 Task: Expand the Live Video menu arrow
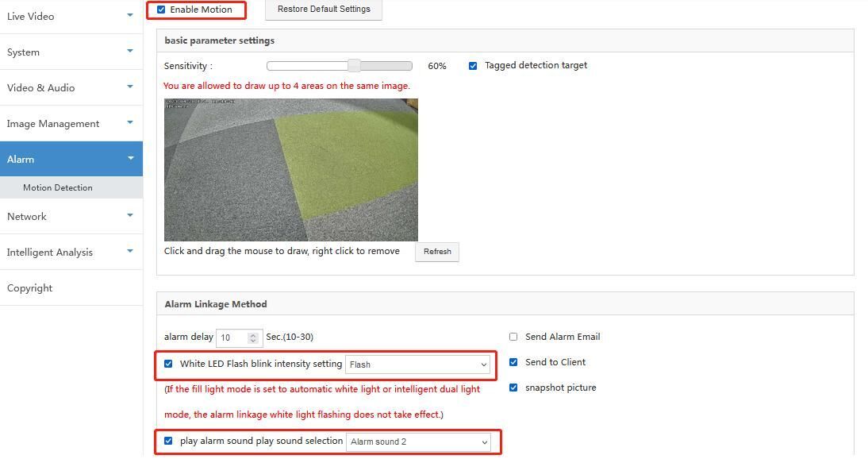click(x=130, y=15)
